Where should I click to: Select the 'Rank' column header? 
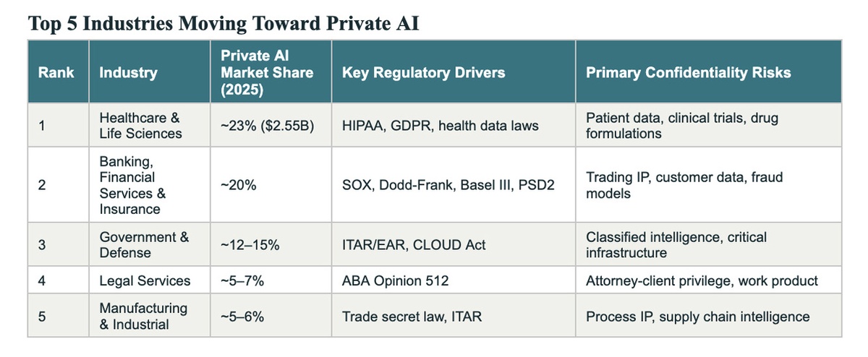click(56, 72)
